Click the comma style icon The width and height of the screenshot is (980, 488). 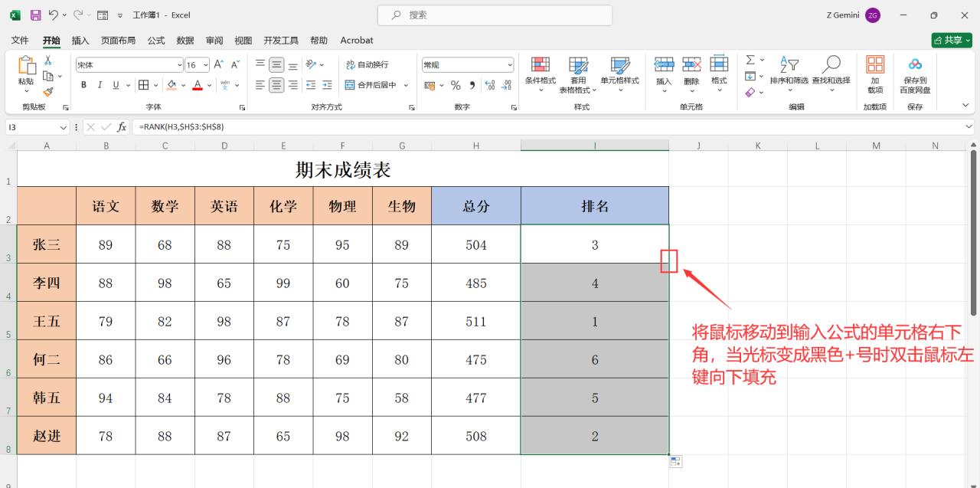point(472,85)
